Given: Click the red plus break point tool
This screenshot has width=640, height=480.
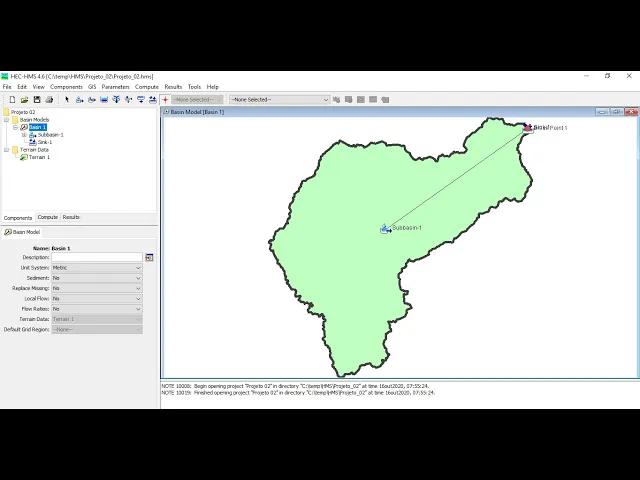Looking at the screenshot, I should (x=165, y=100).
